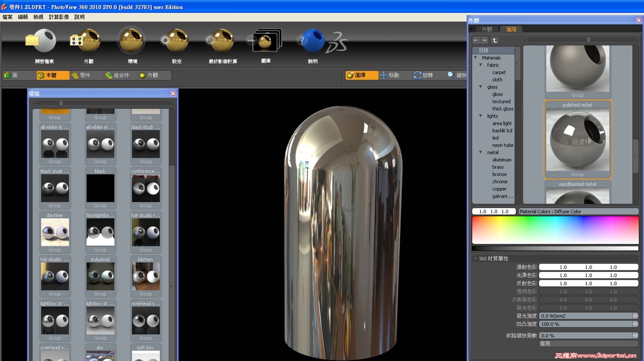Image resolution: width=644 pixels, height=361 pixels.
Task: Close the 外觀 appearance panel on the right
Action: 639,20
